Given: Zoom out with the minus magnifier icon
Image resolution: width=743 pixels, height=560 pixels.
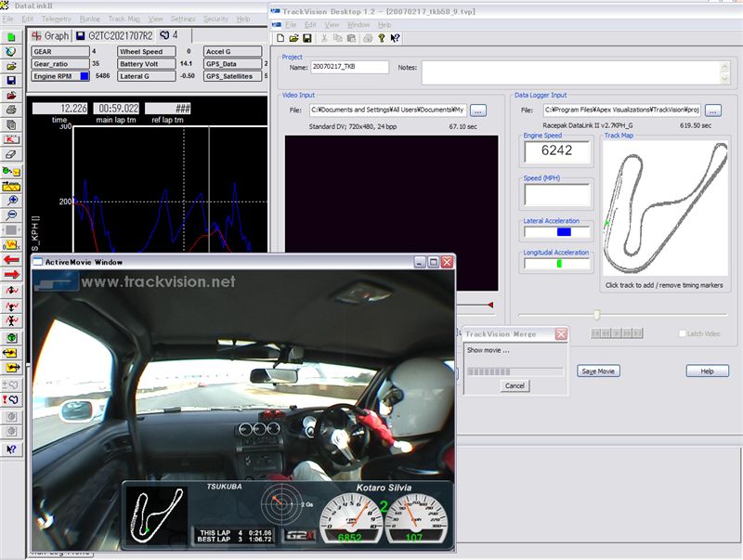Looking at the screenshot, I should (11, 215).
